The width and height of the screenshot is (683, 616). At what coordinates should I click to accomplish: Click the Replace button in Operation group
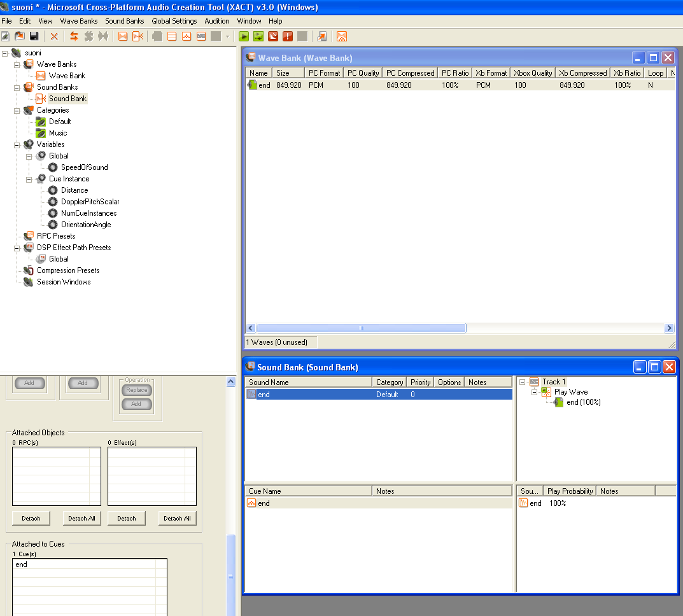pyautogui.click(x=137, y=390)
